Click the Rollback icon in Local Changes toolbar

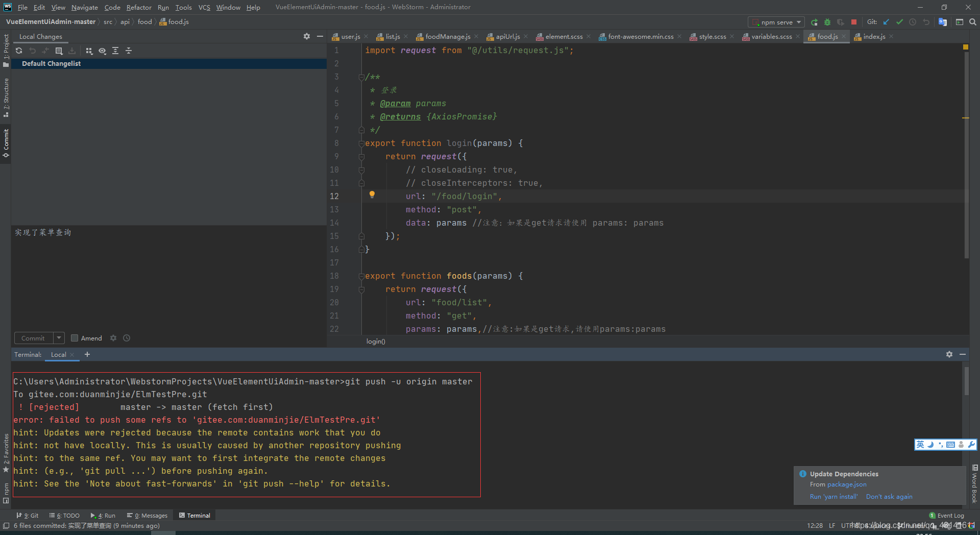(32, 51)
